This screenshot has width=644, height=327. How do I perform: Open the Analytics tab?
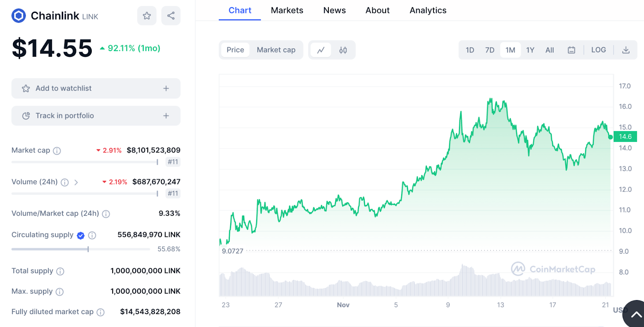click(x=428, y=10)
